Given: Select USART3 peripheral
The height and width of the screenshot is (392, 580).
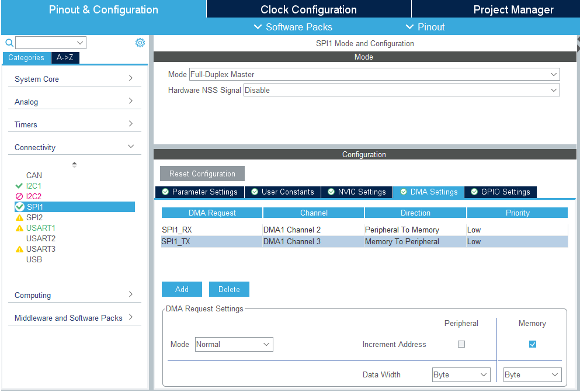Looking at the screenshot, I should (x=41, y=249).
